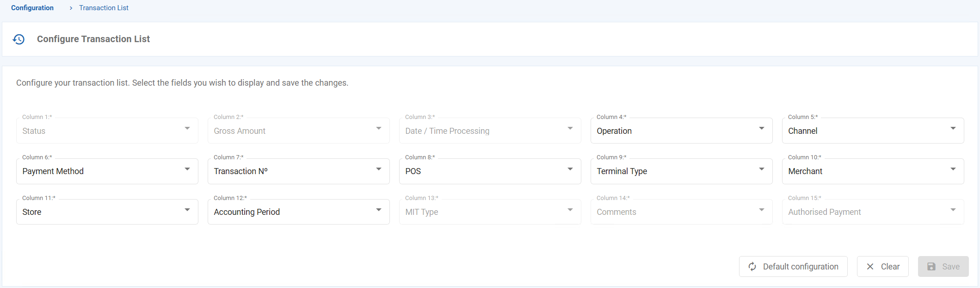Click the history clock icon beside the title
The image size is (980, 288).
18,39
